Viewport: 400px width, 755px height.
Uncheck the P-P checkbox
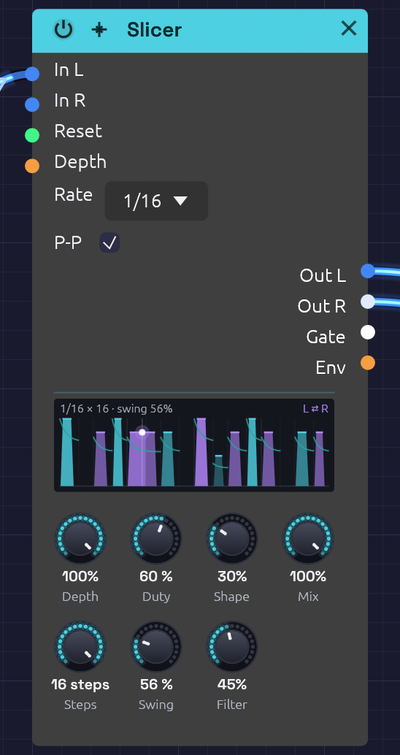click(110, 243)
